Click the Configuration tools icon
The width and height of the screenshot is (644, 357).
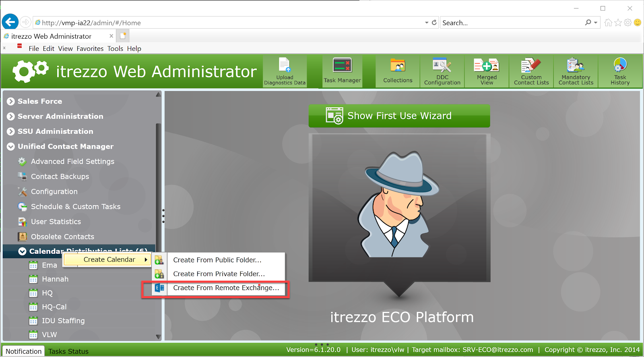(22, 192)
